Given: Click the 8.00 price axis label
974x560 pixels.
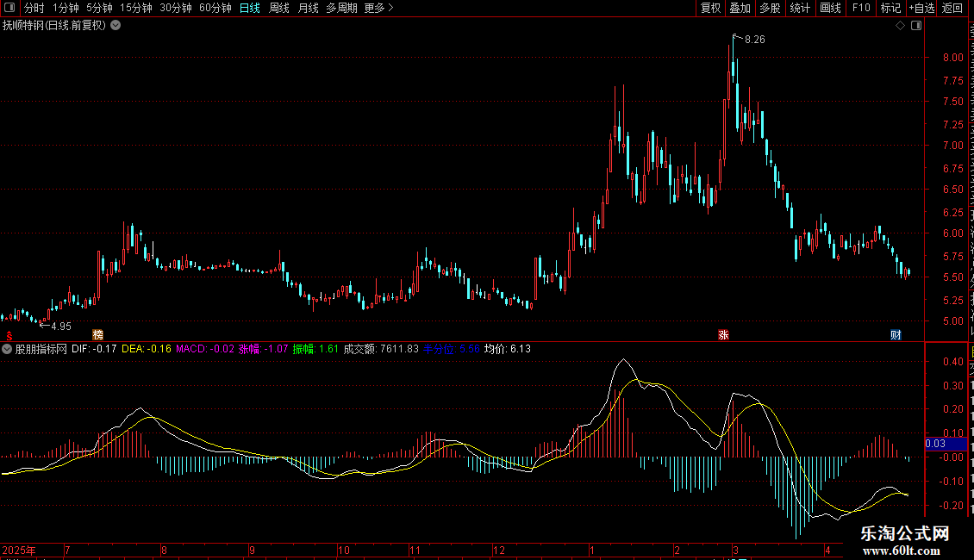Looking at the screenshot, I should click(x=952, y=57).
